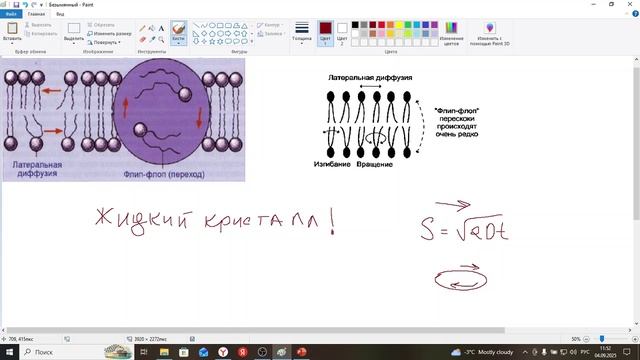Pick the right arrow shape
640x360 pixels.
(228, 33)
